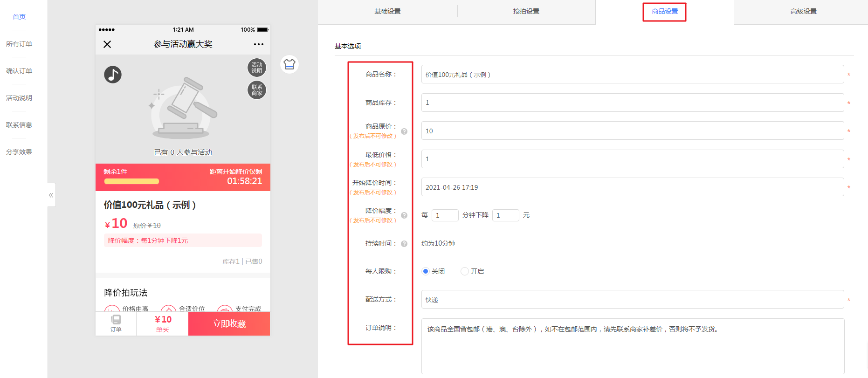Click the shirt theme icon beside phone preview
This screenshot has height=378, width=868.
289,64
